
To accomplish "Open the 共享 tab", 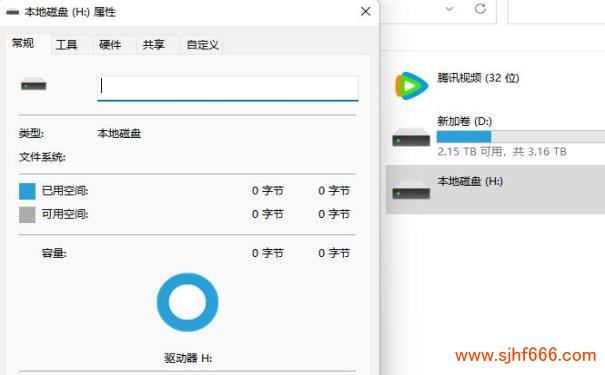I will pyautogui.click(x=154, y=45).
